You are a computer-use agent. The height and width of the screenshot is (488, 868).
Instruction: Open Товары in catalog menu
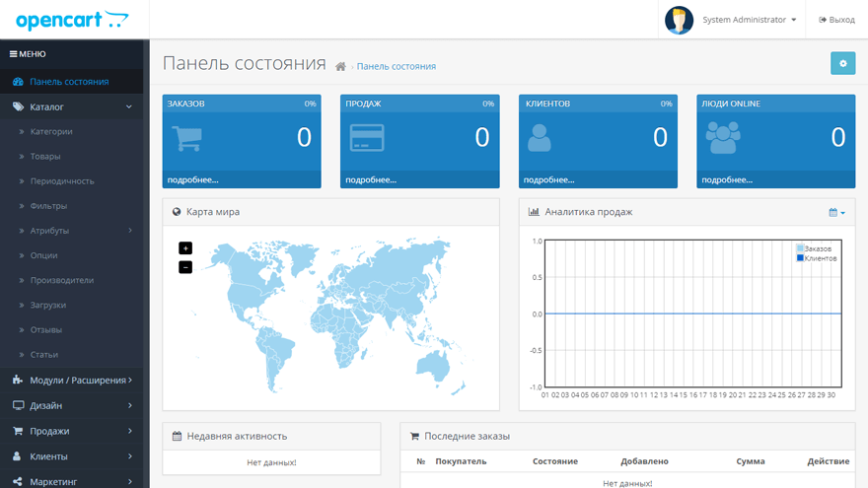[x=45, y=157]
